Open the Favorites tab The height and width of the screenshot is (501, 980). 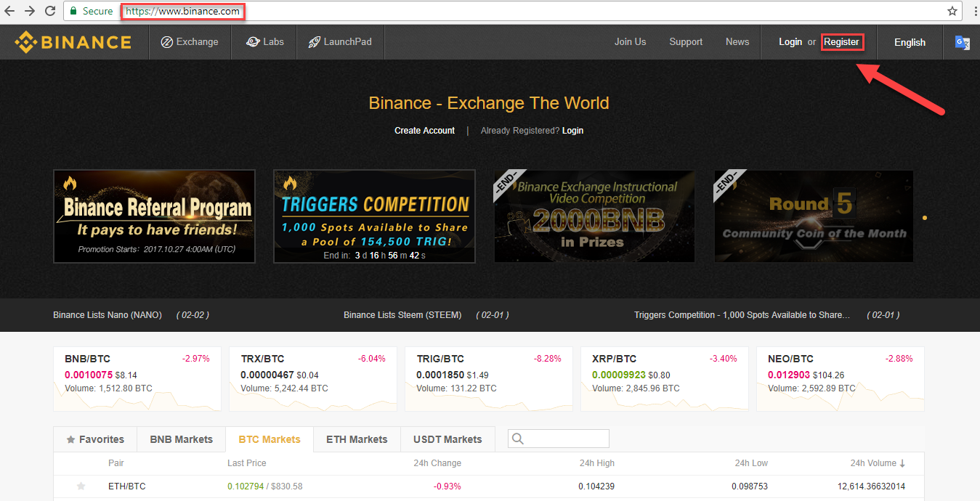click(95, 439)
